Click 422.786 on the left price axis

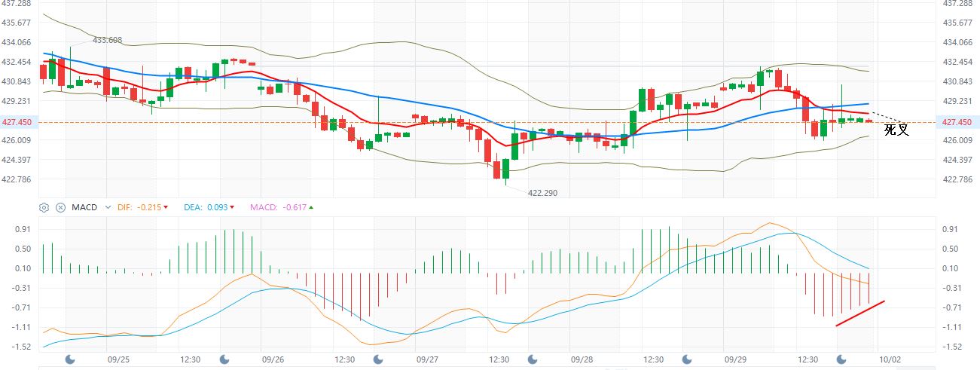(x=17, y=179)
